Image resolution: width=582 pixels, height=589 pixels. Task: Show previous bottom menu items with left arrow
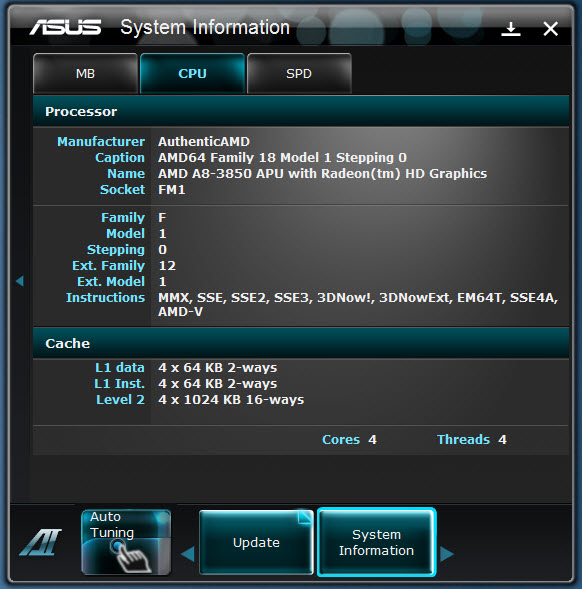(x=187, y=554)
